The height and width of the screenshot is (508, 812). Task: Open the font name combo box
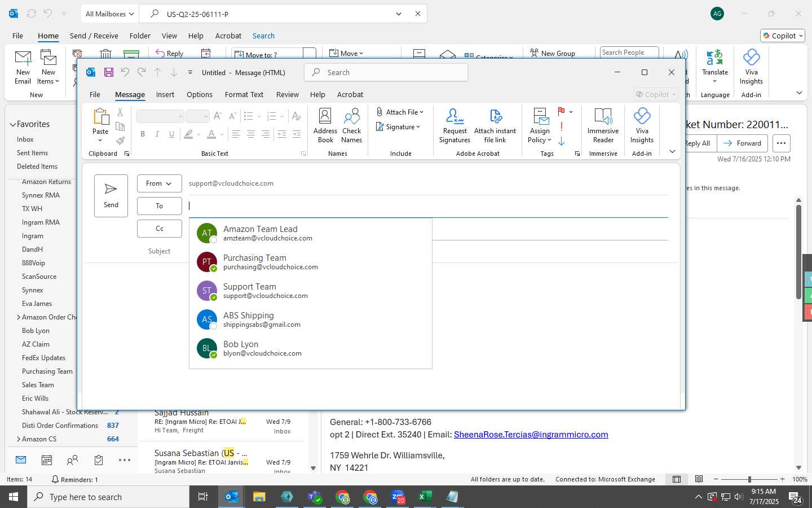point(160,116)
